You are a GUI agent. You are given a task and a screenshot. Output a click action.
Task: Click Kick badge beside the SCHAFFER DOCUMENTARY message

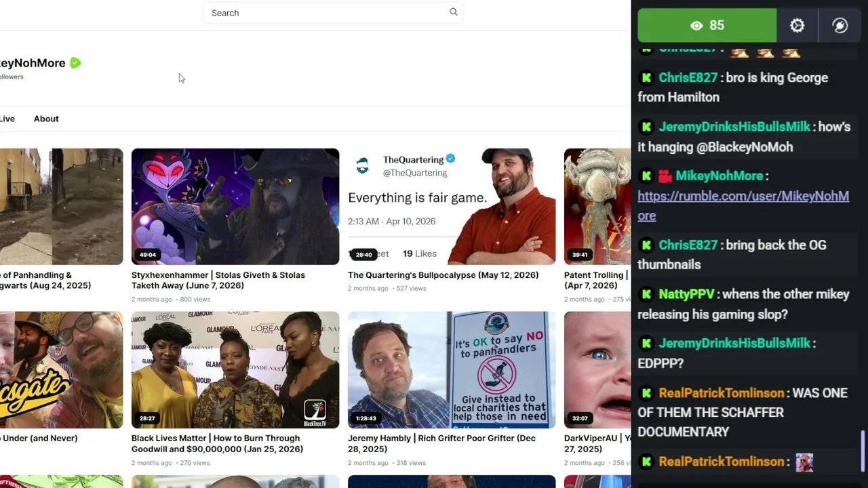[x=646, y=393]
